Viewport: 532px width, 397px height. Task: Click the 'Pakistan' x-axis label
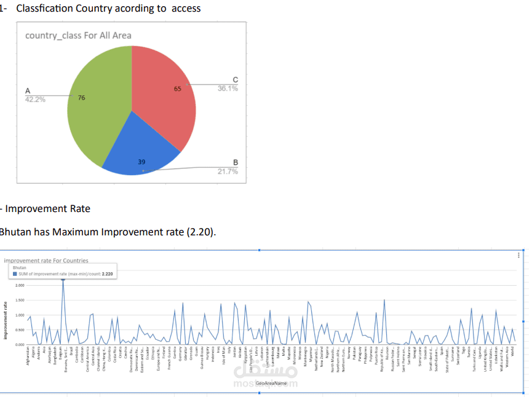click(354, 353)
